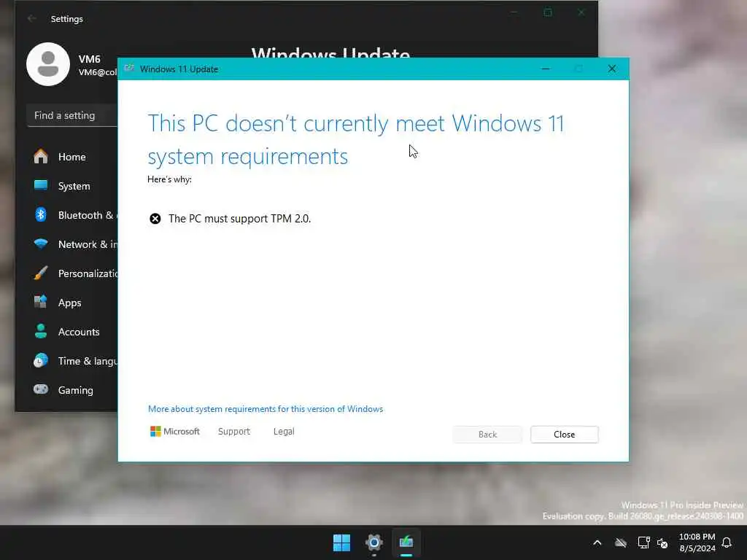
Task: Click the 'The PC must support TPM 2.0.' text
Action: tap(239, 219)
